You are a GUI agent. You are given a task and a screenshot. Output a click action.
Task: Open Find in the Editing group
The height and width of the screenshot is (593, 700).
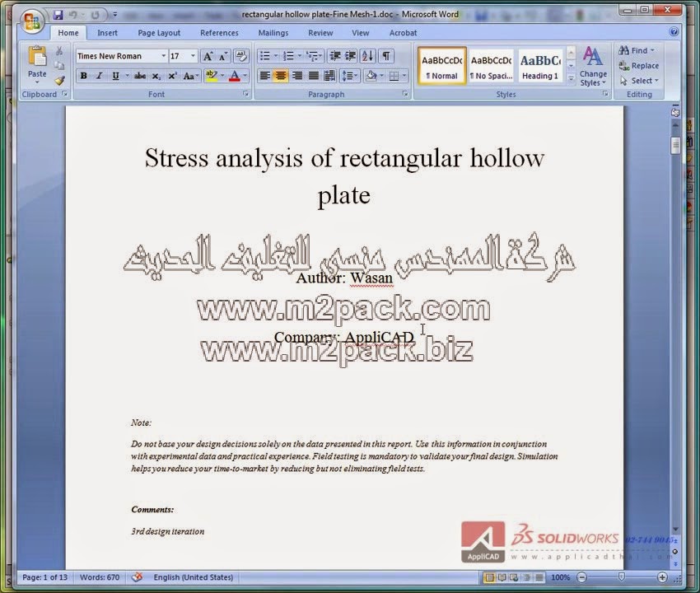(x=637, y=50)
